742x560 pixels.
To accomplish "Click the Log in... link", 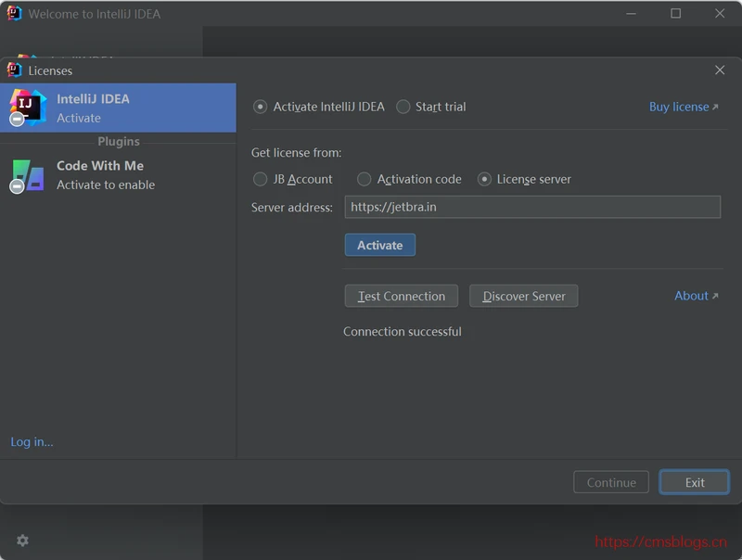I will click(x=32, y=442).
